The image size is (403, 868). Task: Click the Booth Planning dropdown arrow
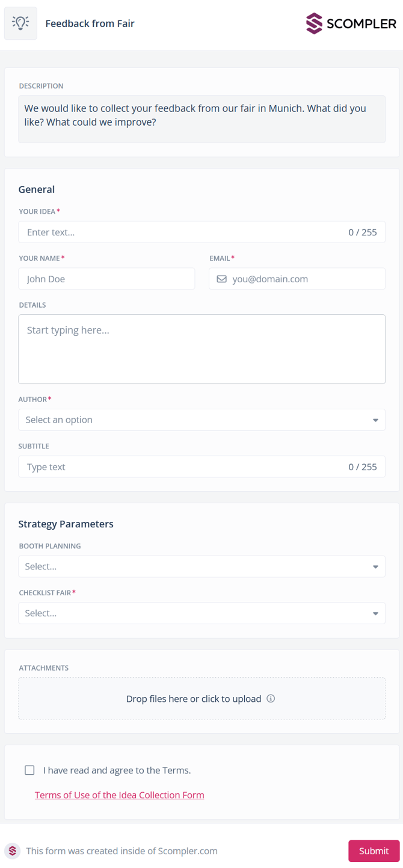point(375,566)
